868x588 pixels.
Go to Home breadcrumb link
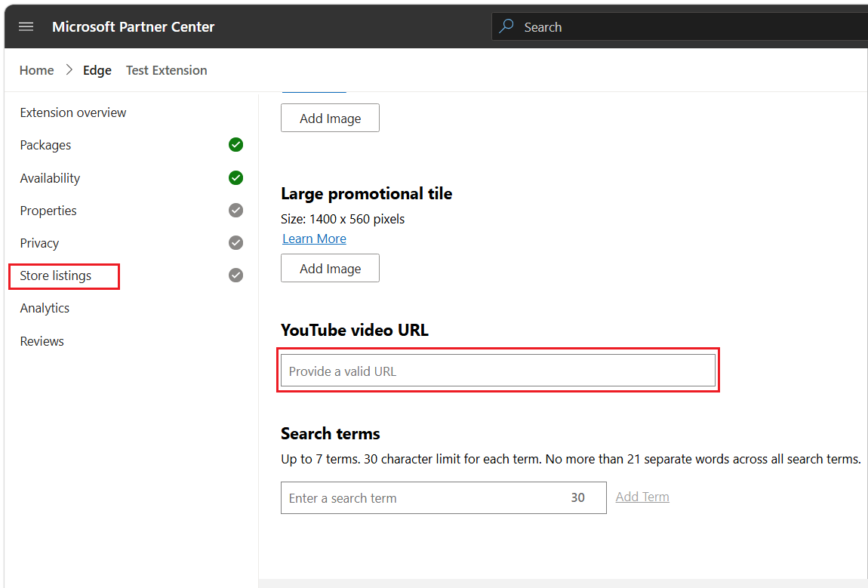[x=36, y=70]
